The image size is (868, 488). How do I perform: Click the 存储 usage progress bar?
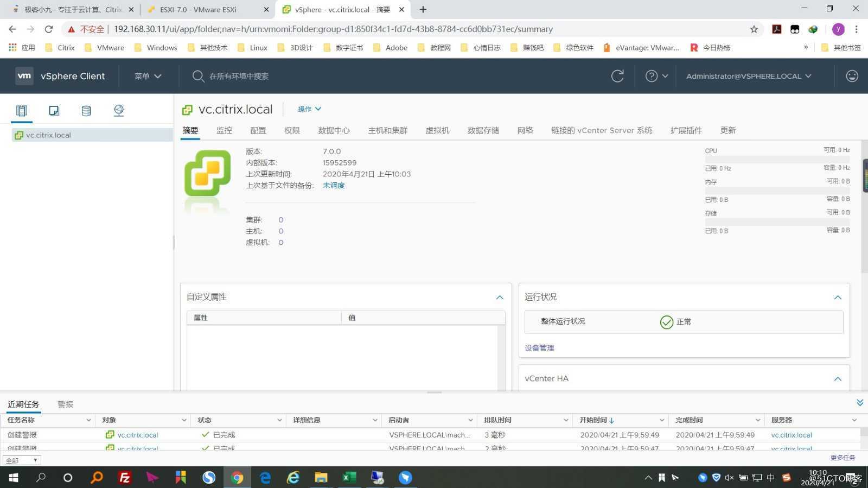coord(777,222)
